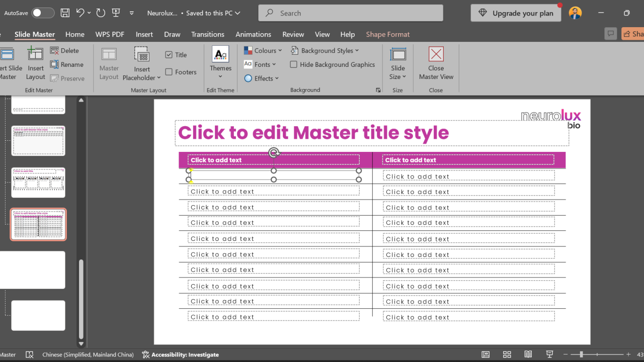The image size is (644, 362).
Task: Check Hide Background Graphics
Action: [294, 64]
